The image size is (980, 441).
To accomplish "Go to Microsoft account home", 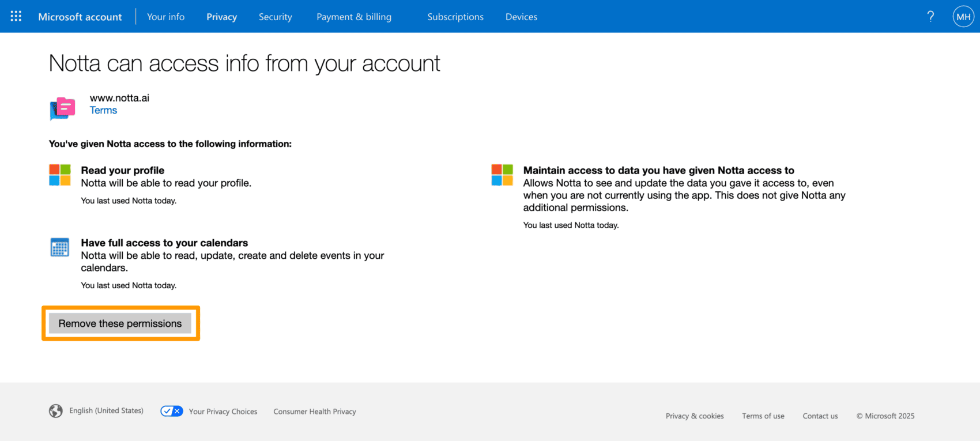I will [80, 17].
